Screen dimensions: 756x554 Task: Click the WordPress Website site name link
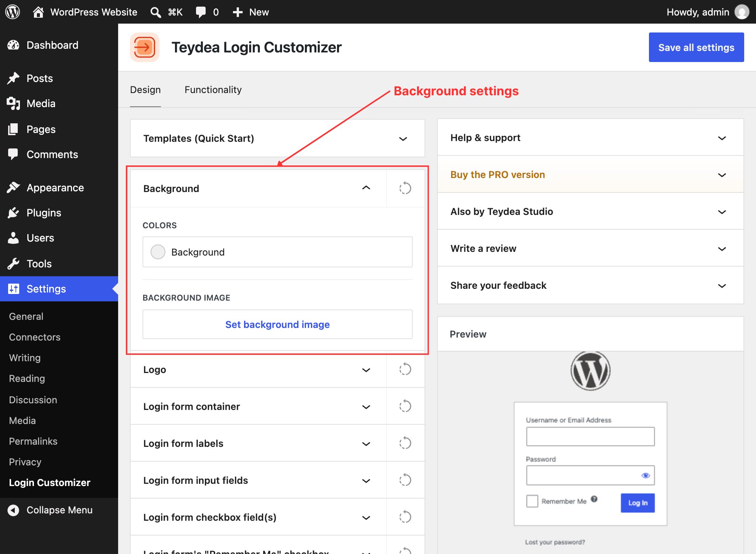[x=94, y=12]
